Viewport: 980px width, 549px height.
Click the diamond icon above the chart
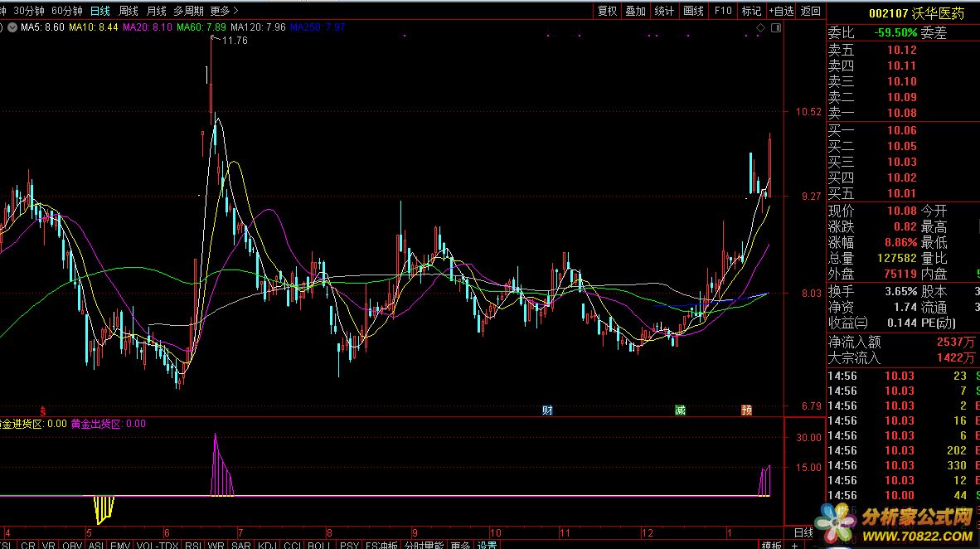click(x=759, y=28)
